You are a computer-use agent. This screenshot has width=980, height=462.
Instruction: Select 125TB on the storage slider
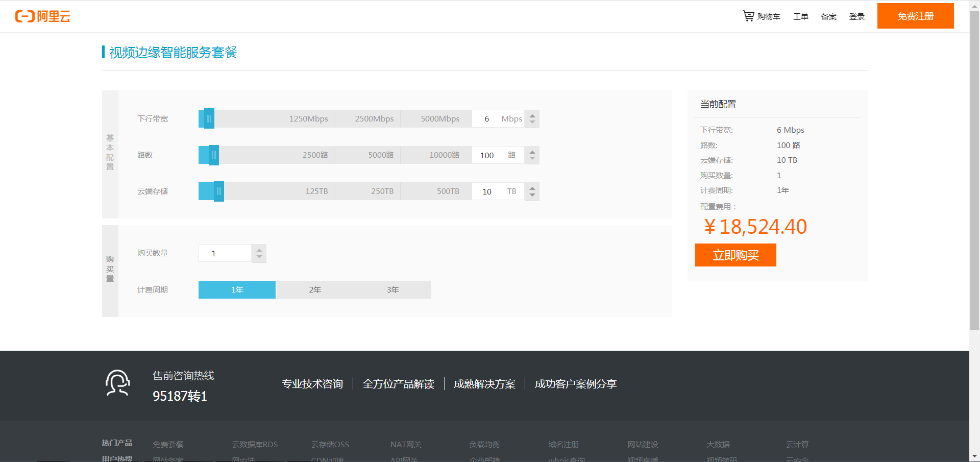[316, 191]
